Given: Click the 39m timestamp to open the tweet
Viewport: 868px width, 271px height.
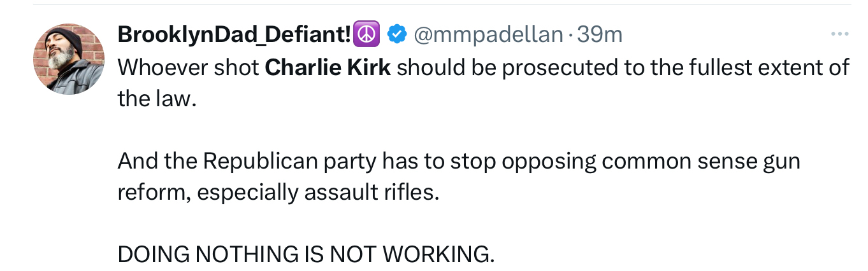Looking at the screenshot, I should coord(599,34).
